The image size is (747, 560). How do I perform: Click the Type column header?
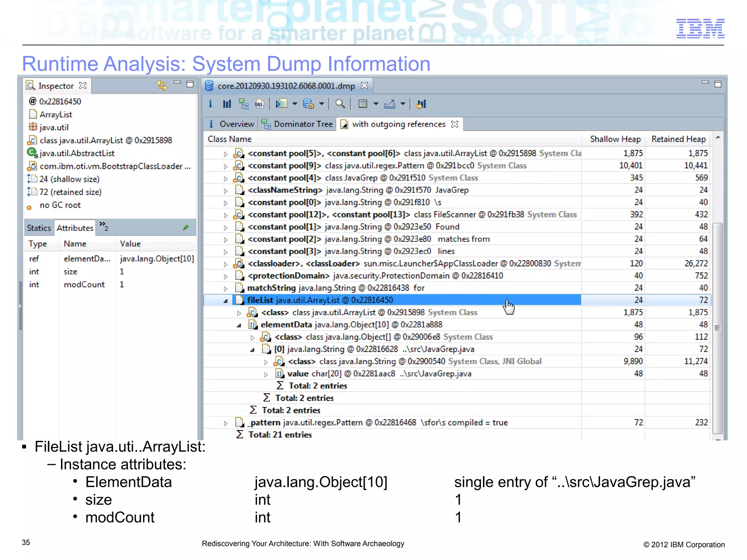[x=42, y=244]
